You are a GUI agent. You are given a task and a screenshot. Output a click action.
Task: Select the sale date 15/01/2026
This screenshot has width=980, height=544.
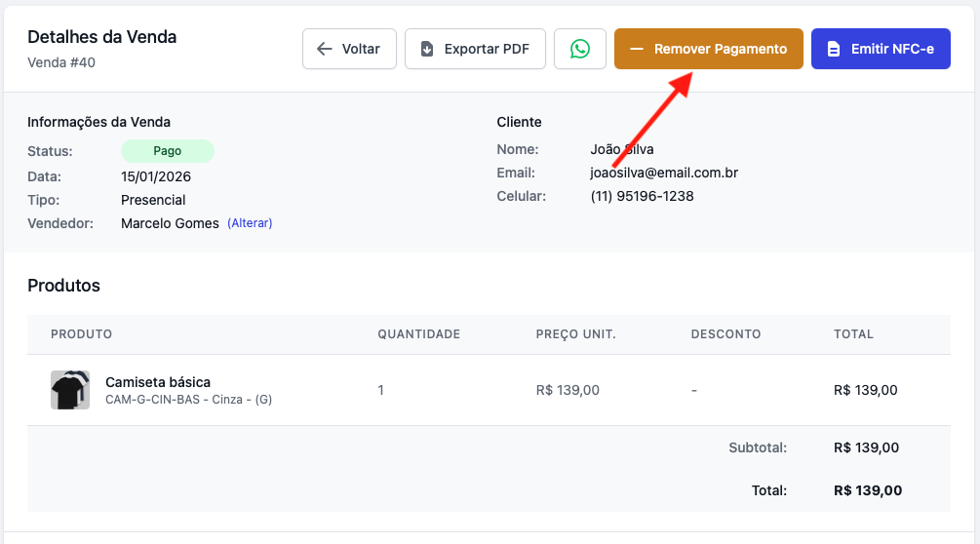click(156, 176)
